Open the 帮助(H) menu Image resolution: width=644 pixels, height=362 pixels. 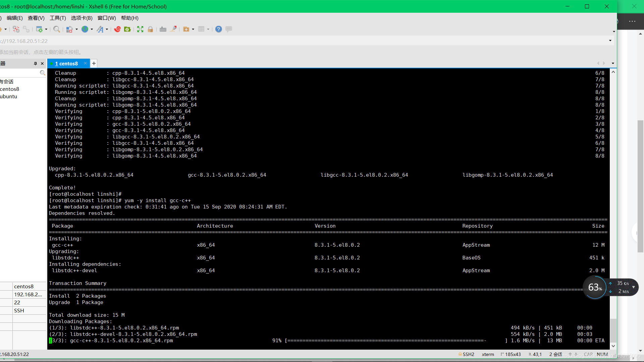[x=130, y=18]
